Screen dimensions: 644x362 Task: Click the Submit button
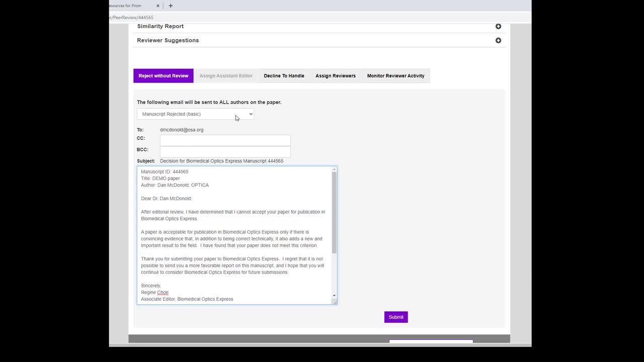pos(396,317)
